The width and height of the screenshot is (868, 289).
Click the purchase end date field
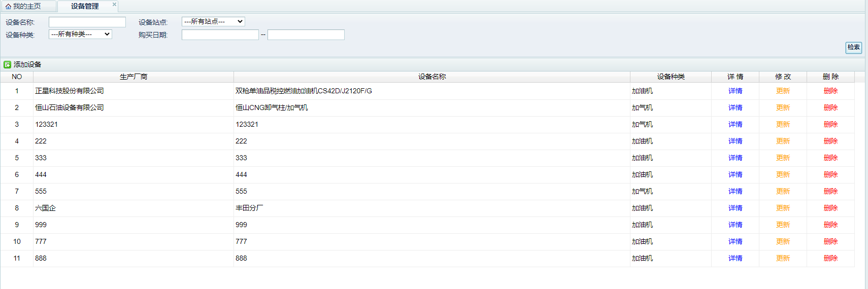coord(306,35)
